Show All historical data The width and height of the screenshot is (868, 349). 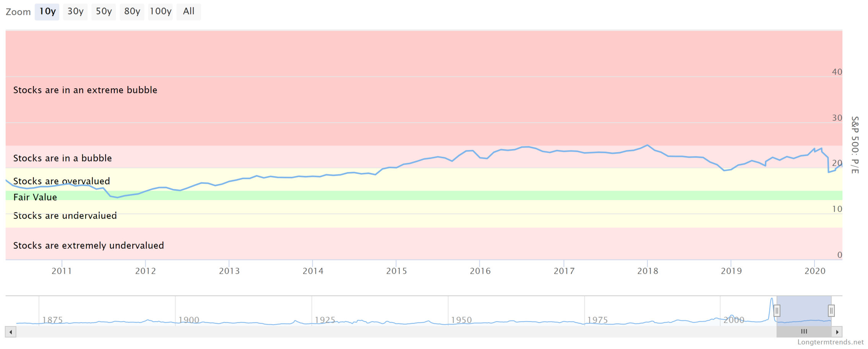pyautogui.click(x=189, y=11)
